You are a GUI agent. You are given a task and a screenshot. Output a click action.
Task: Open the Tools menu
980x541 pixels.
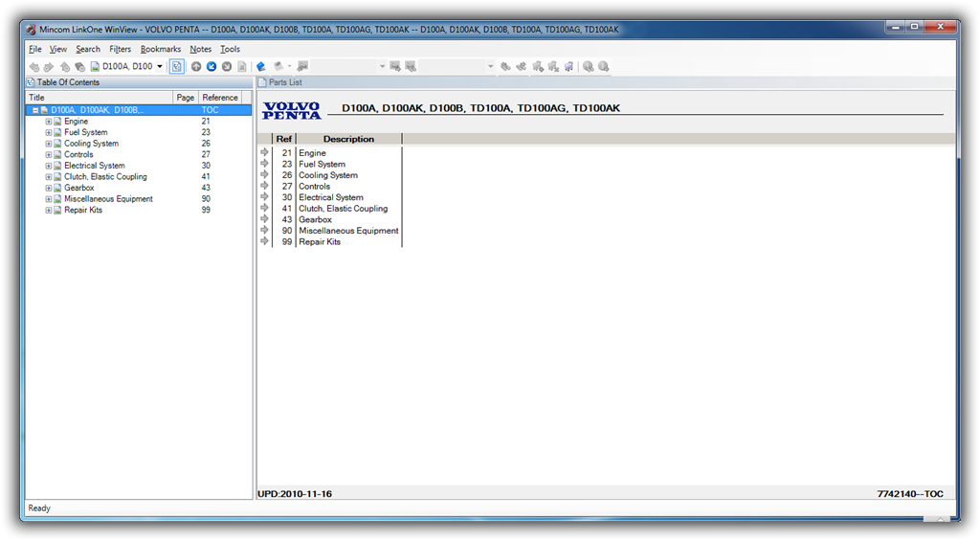coord(230,49)
